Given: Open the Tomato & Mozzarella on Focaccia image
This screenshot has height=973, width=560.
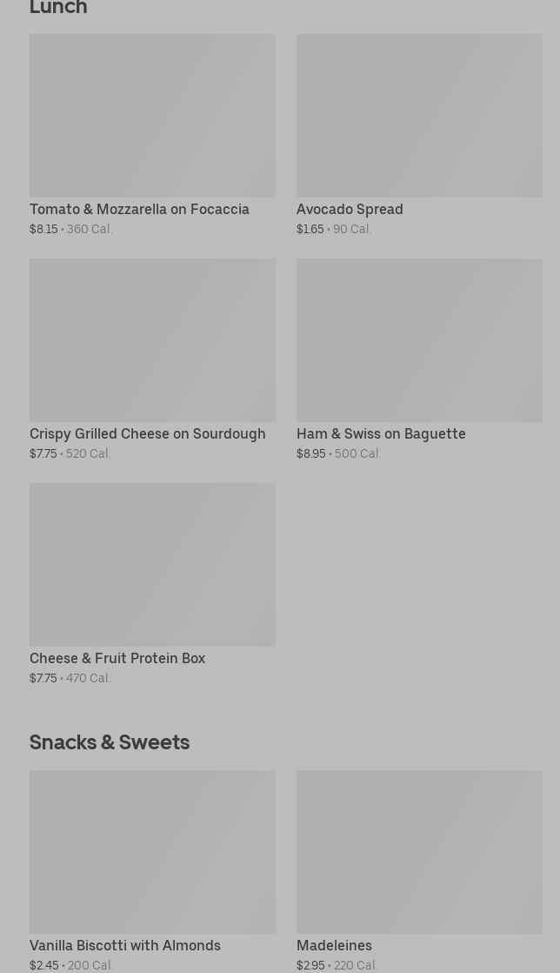Looking at the screenshot, I should point(152,115).
